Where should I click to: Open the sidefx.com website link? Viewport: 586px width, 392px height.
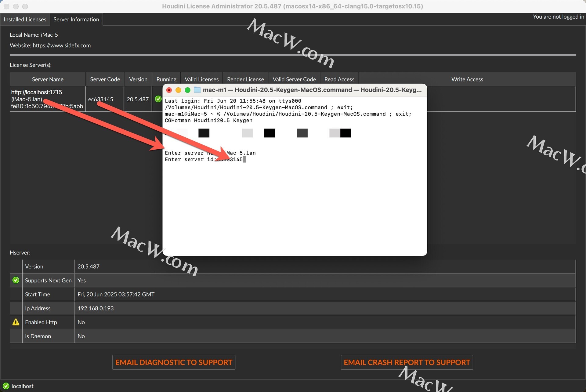pyautogui.click(x=62, y=45)
